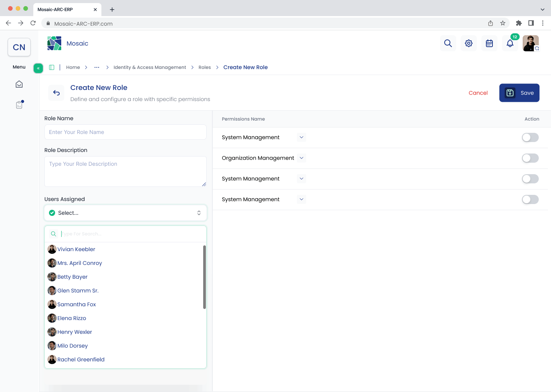551x392 pixels.
Task: Click the user list scrollbar
Action: click(204, 277)
